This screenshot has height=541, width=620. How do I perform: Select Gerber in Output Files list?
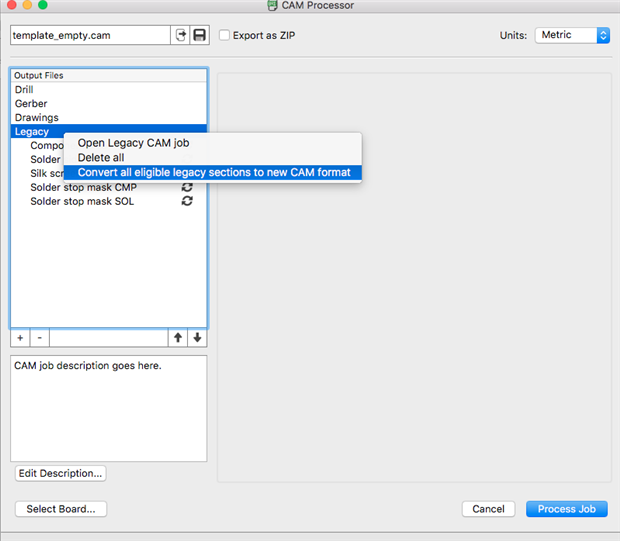(x=109, y=104)
